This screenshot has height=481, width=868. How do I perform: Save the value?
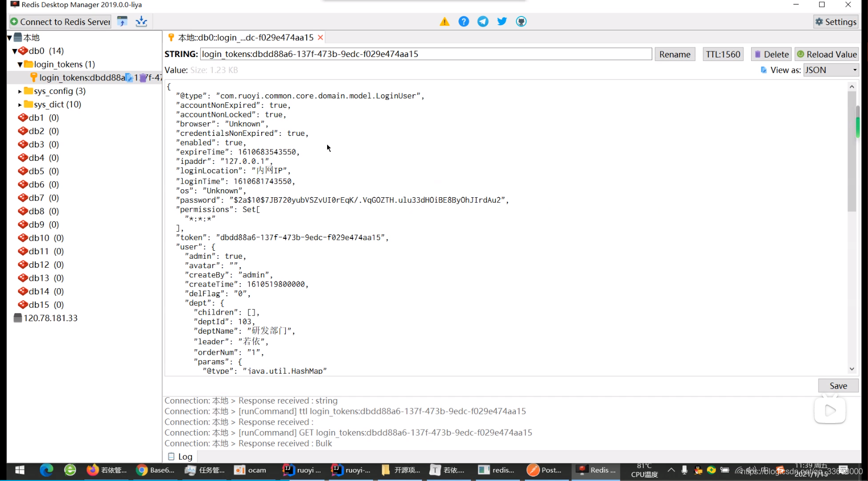tap(839, 386)
